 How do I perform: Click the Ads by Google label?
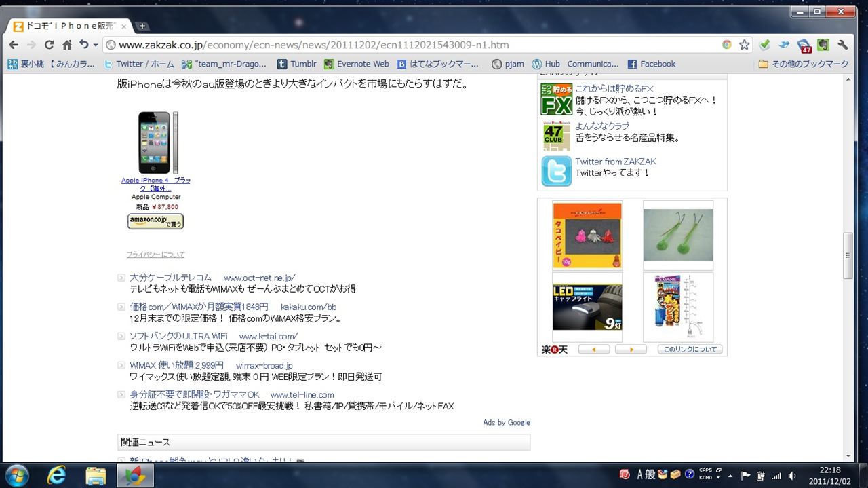(507, 422)
